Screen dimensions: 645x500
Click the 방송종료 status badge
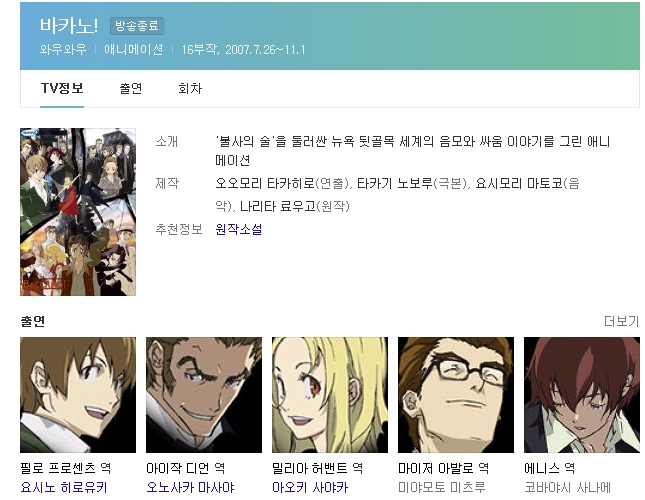point(137,26)
